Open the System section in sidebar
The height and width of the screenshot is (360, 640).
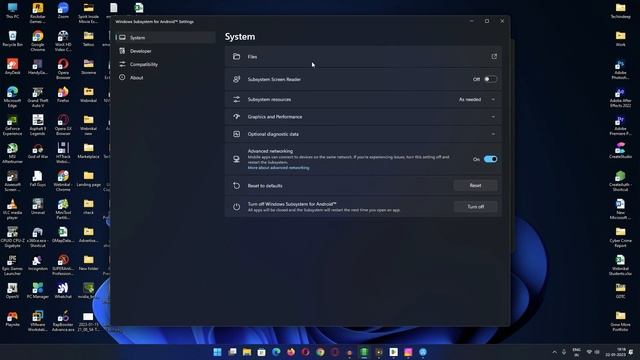coord(165,38)
